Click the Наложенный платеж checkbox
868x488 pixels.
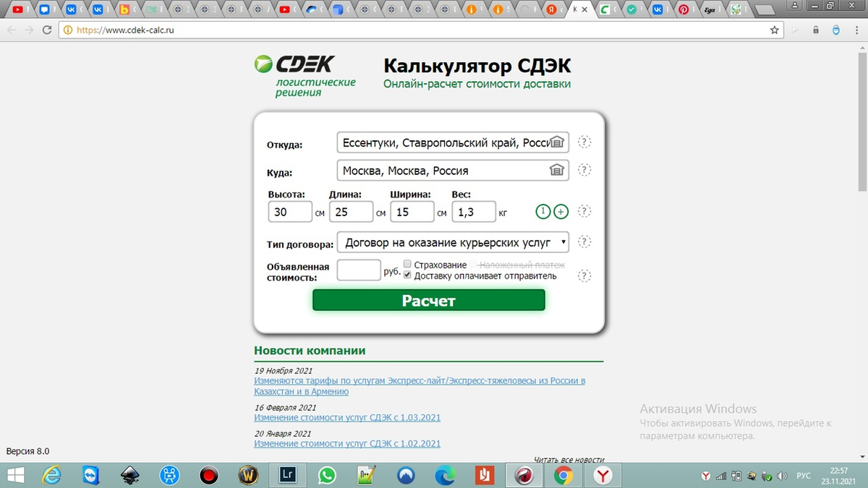[x=473, y=265]
